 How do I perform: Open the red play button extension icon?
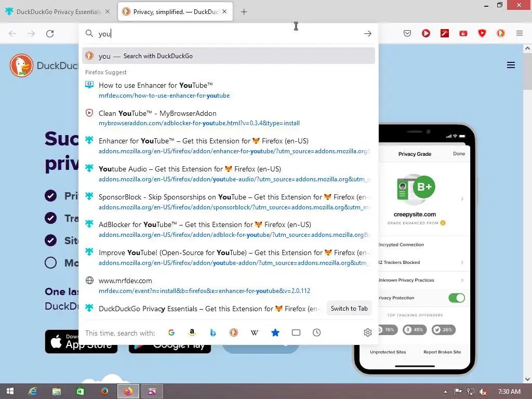pos(426,33)
